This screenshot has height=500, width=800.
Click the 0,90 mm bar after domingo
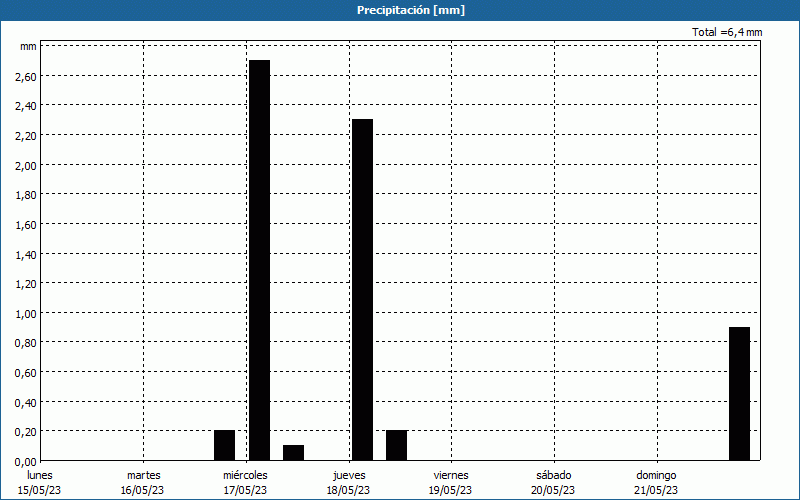[739, 394]
